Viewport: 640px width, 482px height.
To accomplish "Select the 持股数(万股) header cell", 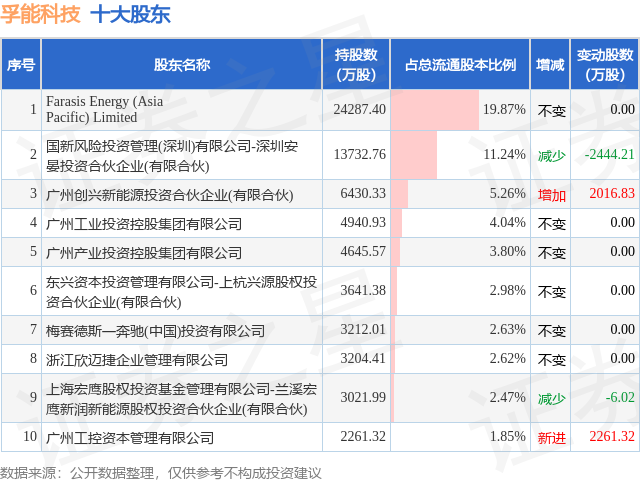I will (356, 64).
